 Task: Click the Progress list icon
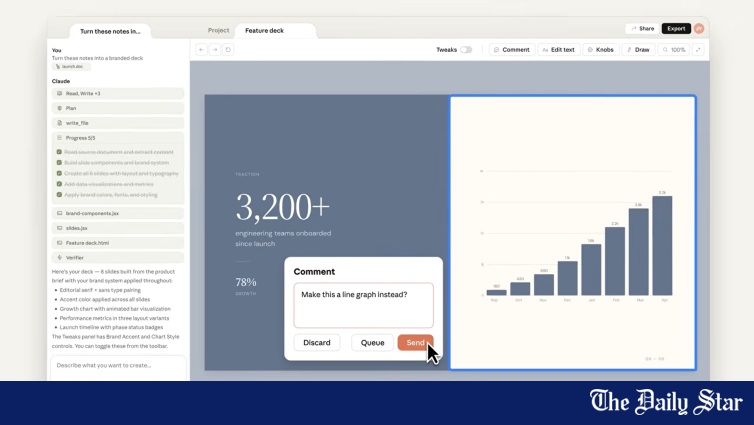pyautogui.click(x=60, y=138)
